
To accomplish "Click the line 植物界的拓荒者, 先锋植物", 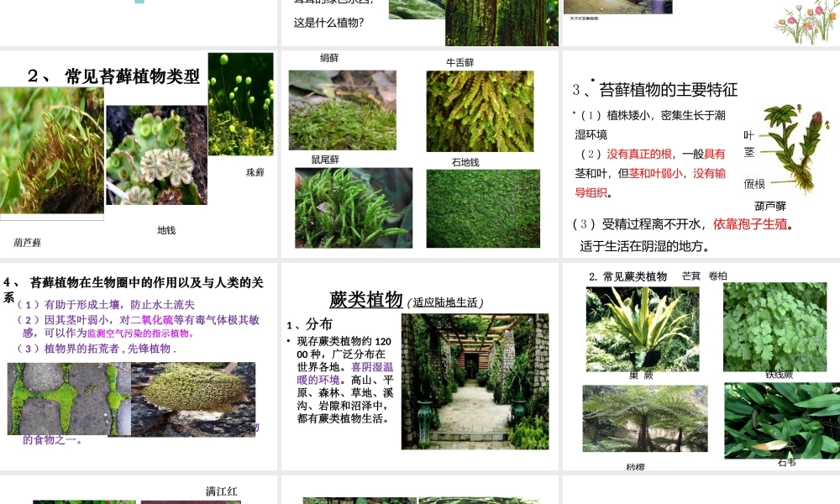I will pyautogui.click(x=97, y=349).
